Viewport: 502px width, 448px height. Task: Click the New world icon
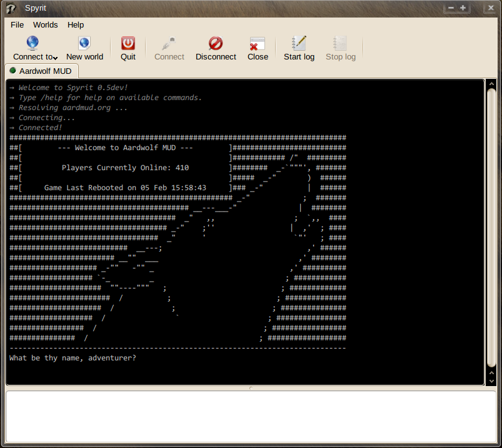[84, 43]
